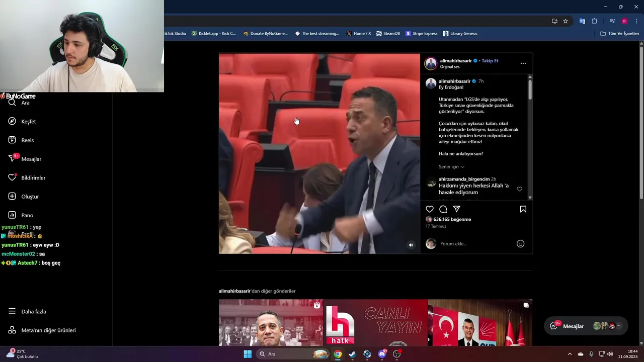644x362 pixels.
Task: Open the Halk Canlı Yayın thumbnail
Action: tap(375, 322)
